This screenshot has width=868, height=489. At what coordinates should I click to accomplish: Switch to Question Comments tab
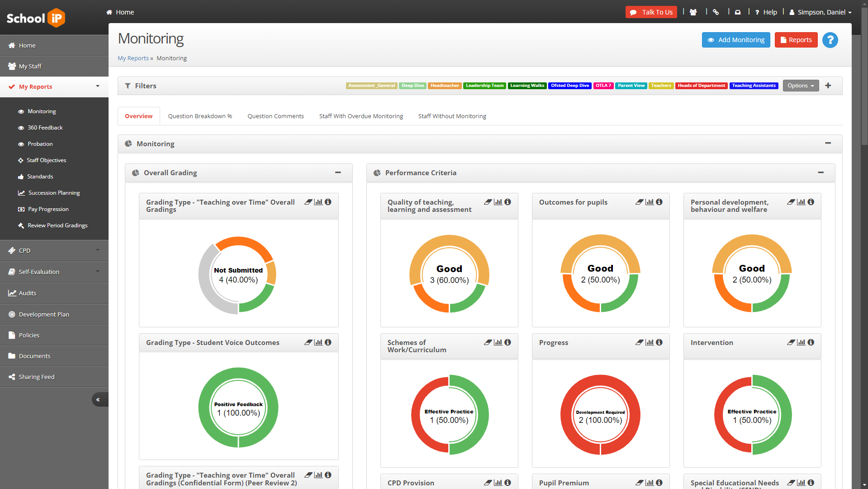pos(275,116)
